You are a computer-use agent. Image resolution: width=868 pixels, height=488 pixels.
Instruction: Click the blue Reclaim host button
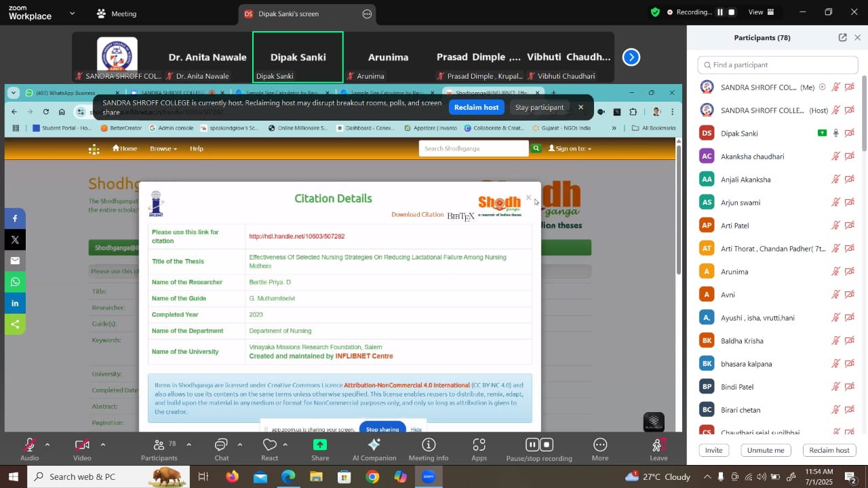tap(476, 107)
